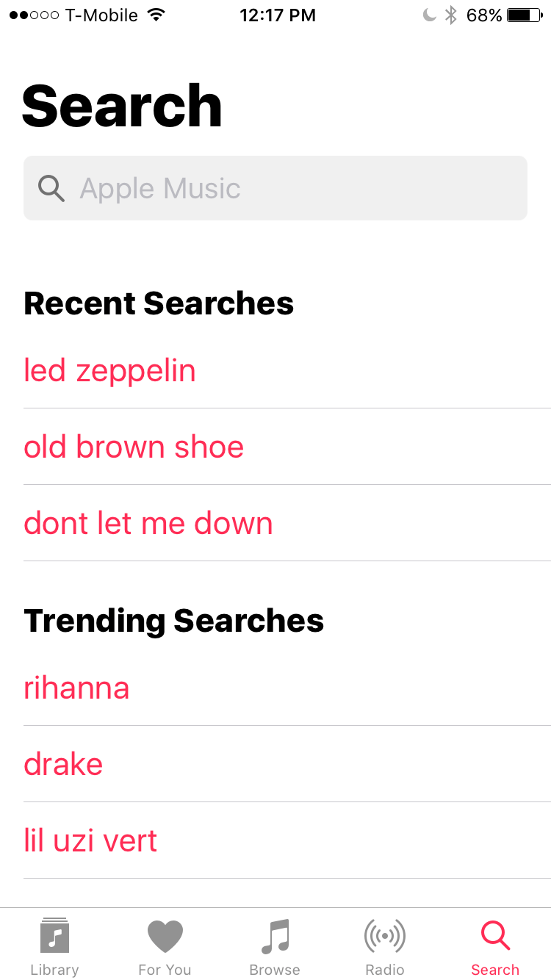This screenshot has height=980, width=551.
Task: Click the magnifying glass inside the search bar
Action: click(51, 188)
